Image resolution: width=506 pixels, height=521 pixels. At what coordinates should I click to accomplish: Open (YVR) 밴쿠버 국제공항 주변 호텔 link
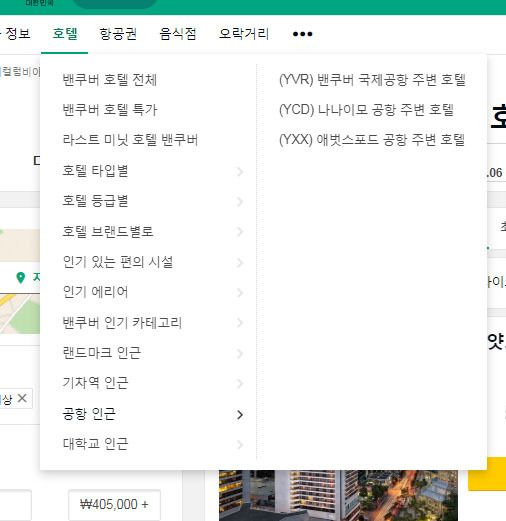372,80
